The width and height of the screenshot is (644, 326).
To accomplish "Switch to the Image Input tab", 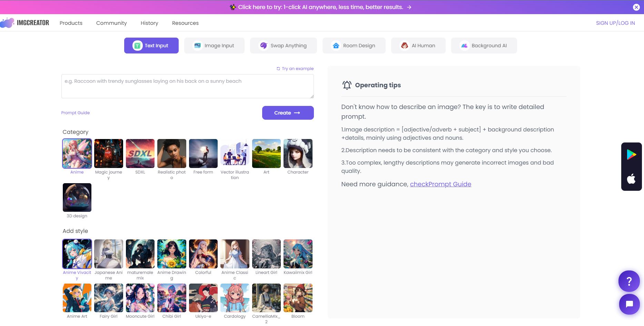I will (x=214, y=46).
